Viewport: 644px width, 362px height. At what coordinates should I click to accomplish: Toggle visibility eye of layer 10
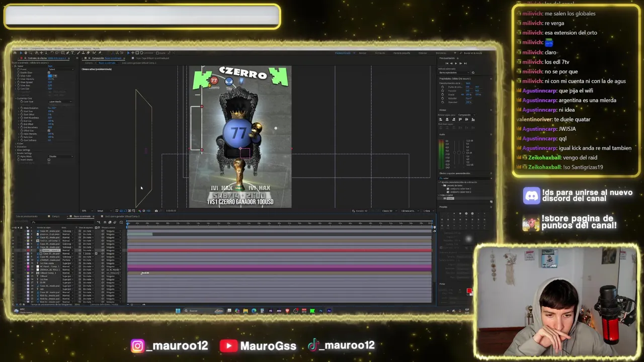pyautogui.click(x=13, y=260)
